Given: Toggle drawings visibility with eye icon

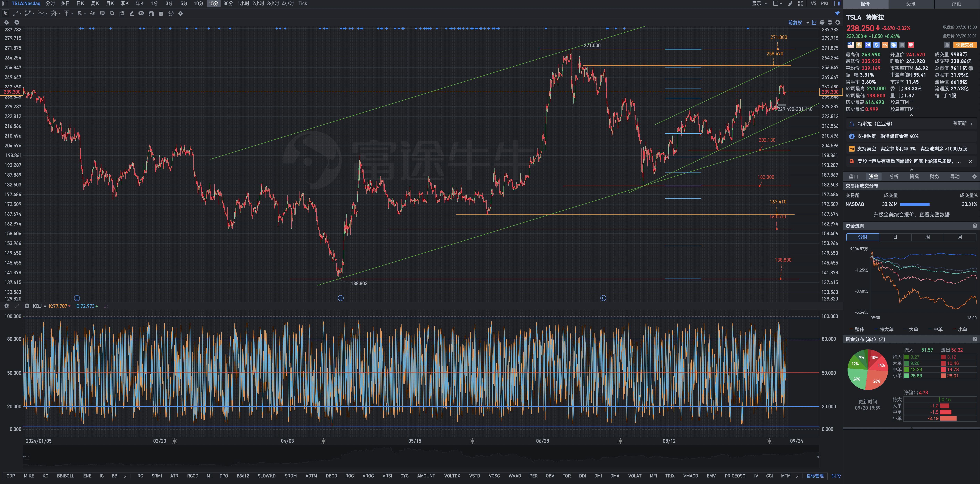Looking at the screenshot, I should pyautogui.click(x=141, y=13).
